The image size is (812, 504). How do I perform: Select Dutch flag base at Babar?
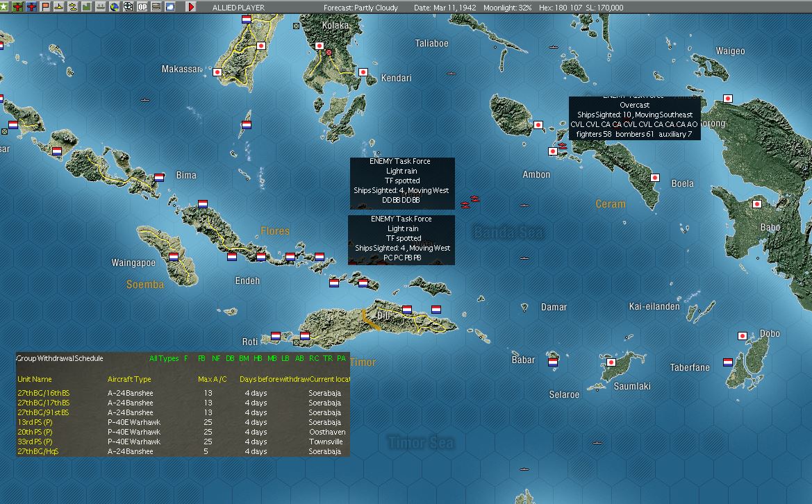click(553, 362)
